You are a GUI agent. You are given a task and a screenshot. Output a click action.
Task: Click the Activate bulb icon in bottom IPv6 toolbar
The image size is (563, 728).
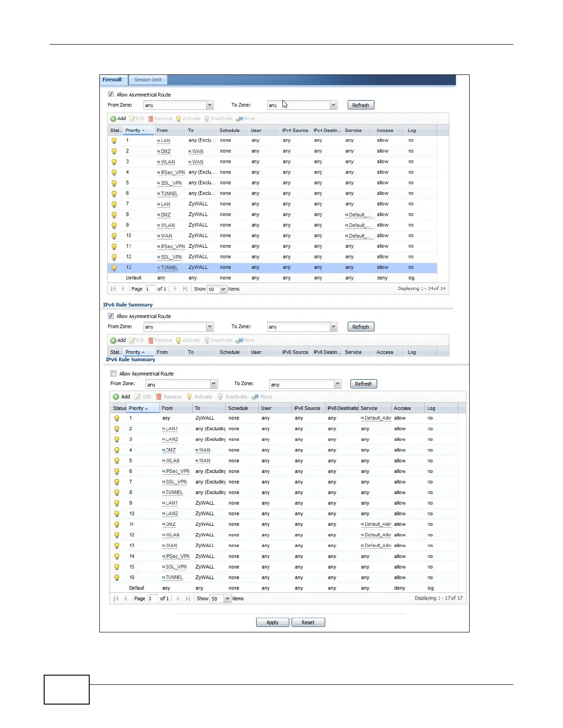[x=189, y=397]
